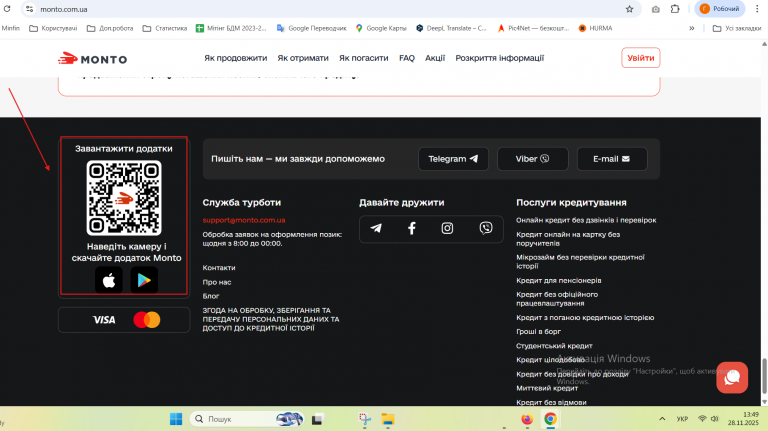Click the Chrome taskbar icon
768x431 pixels.
point(551,419)
